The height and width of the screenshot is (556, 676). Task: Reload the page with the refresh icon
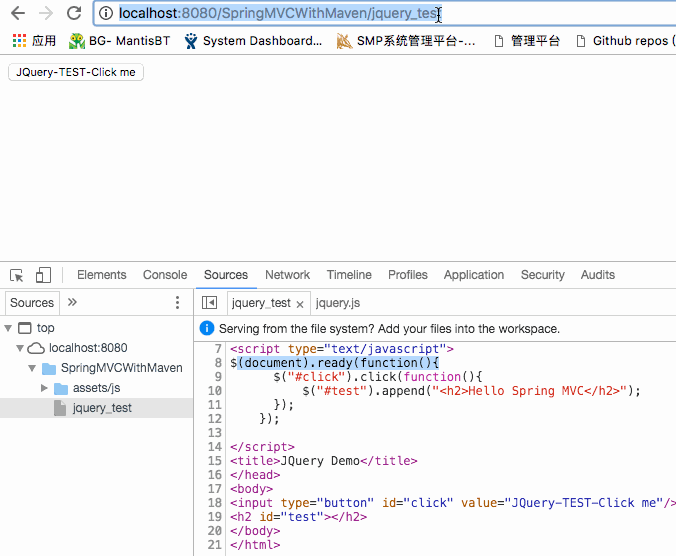pyautogui.click(x=74, y=13)
